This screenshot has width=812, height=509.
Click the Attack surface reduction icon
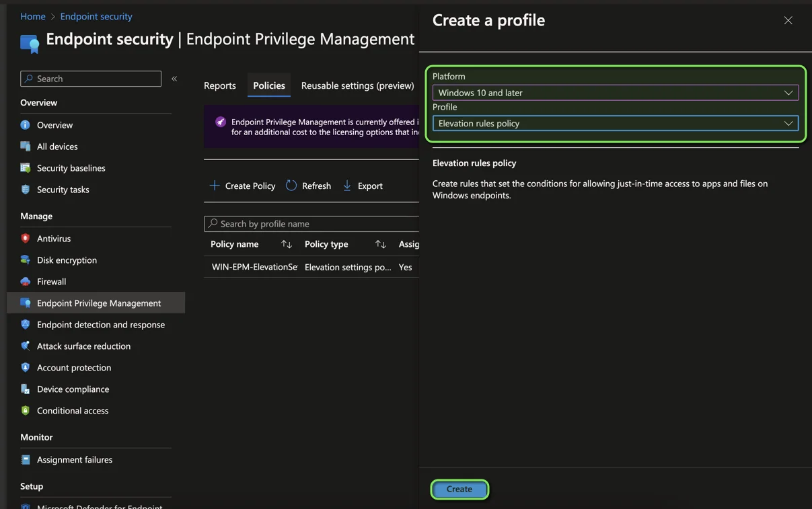[x=26, y=346]
